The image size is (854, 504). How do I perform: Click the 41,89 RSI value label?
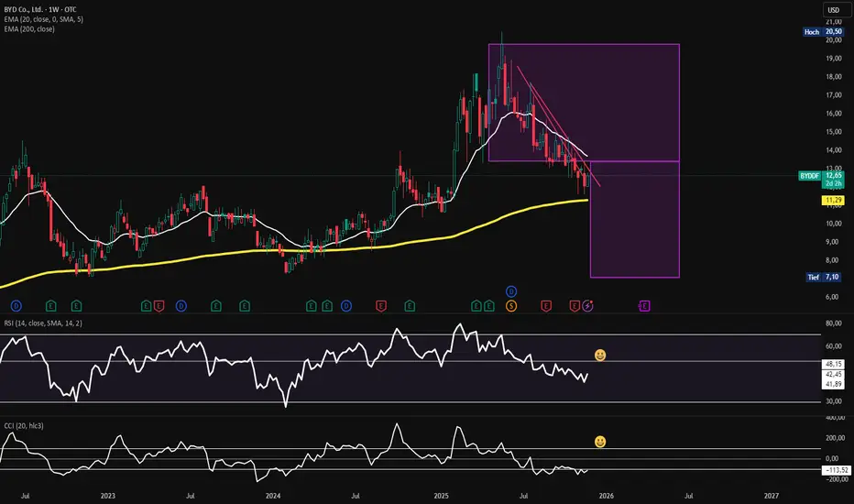click(834, 384)
